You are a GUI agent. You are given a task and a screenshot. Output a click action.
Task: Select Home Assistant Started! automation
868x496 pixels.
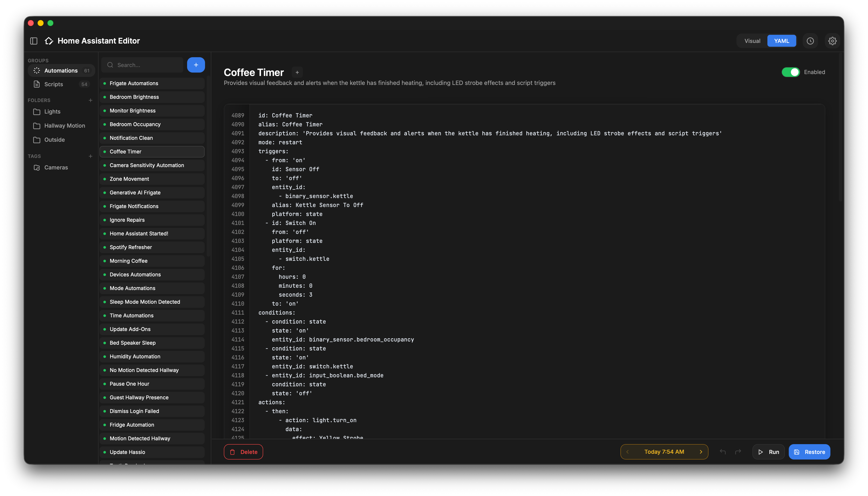[152, 234]
